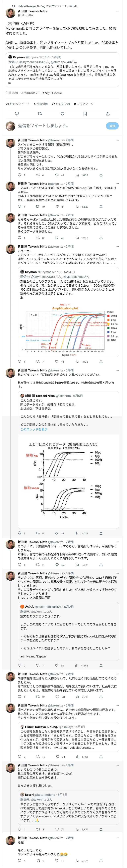This screenshot has width=127, height=868.
Task: Open more options on the first reply tweet
Action: click(x=117, y=140)
